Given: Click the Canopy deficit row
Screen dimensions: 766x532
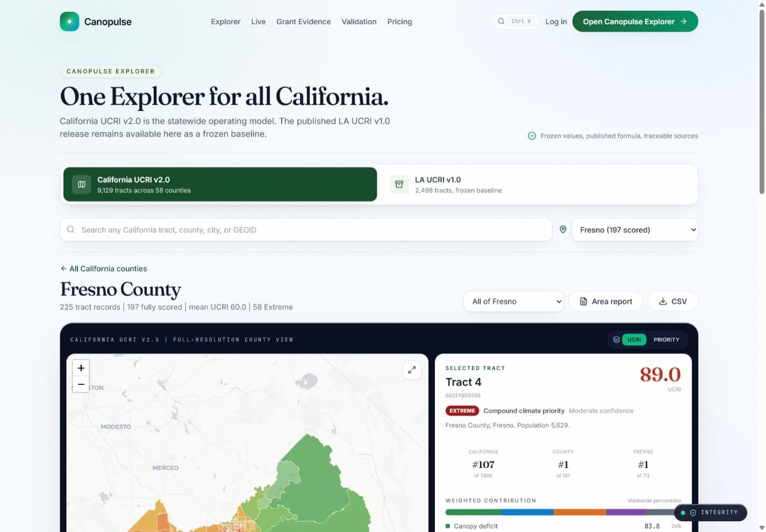Looking at the screenshot, I should pyautogui.click(x=563, y=526).
